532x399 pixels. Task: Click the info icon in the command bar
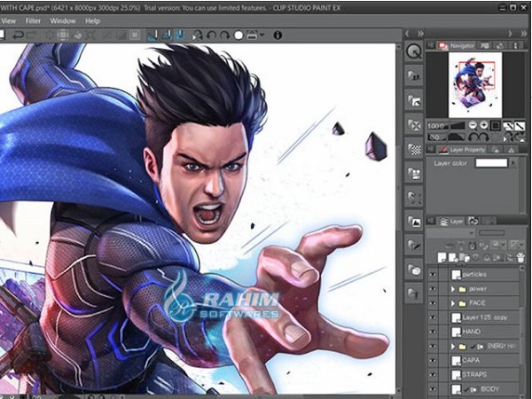[x=278, y=35]
